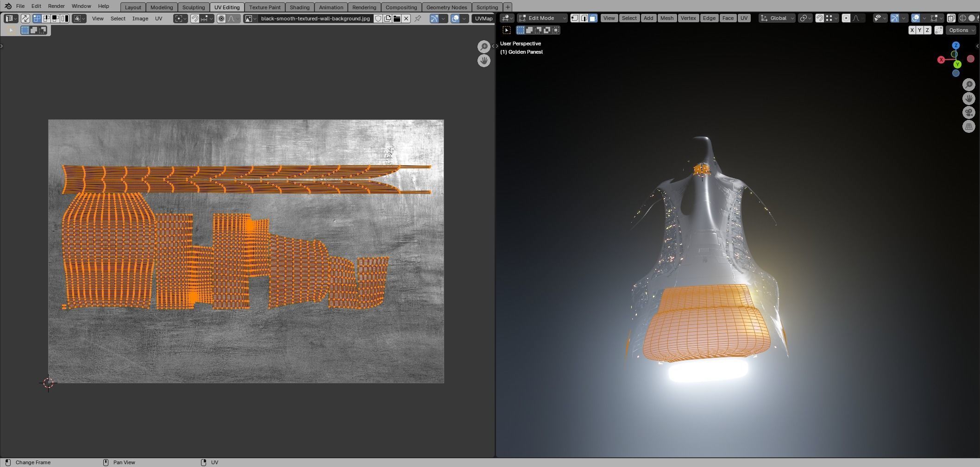980x467 pixels.
Task: Open an image file from folder icon
Action: tap(397, 19)
